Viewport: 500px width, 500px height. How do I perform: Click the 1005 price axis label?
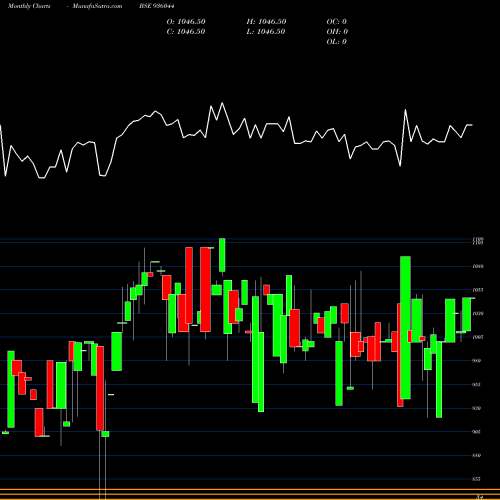coord(477,337)
